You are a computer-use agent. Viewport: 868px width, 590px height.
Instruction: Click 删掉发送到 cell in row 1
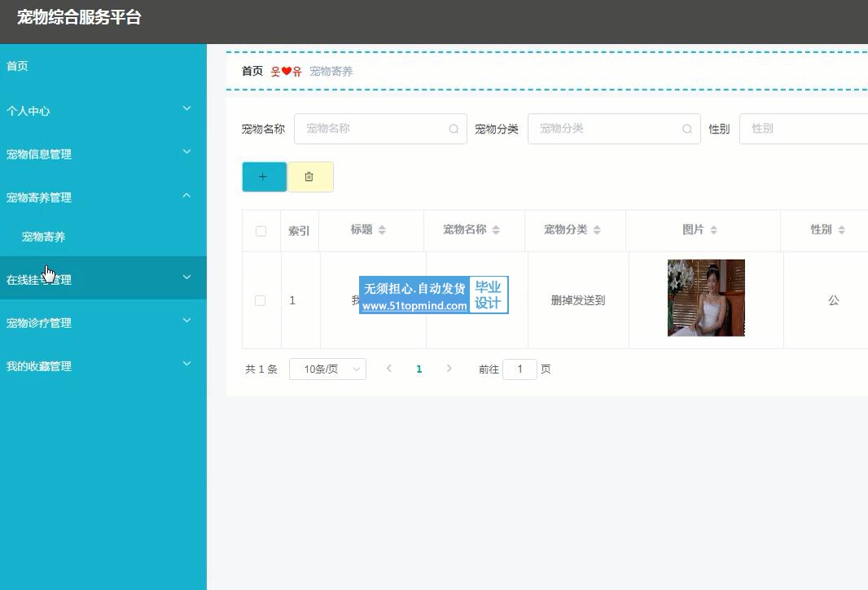578,300
